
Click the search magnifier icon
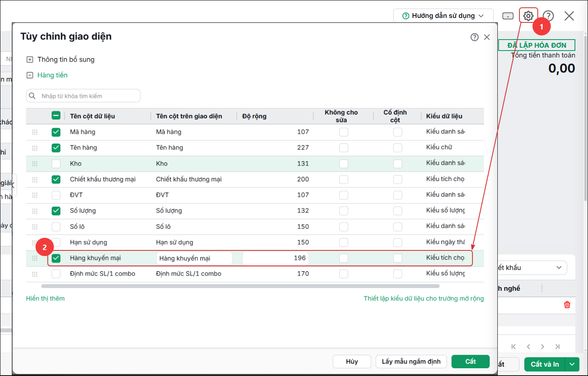coord(32,96)
